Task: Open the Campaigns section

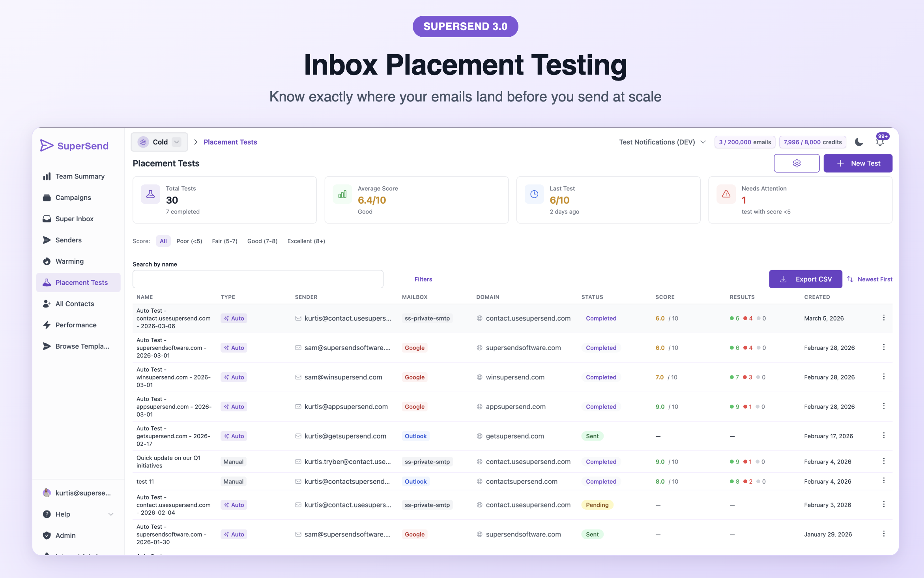Action: pyautogui.click(x=74, y=197)
